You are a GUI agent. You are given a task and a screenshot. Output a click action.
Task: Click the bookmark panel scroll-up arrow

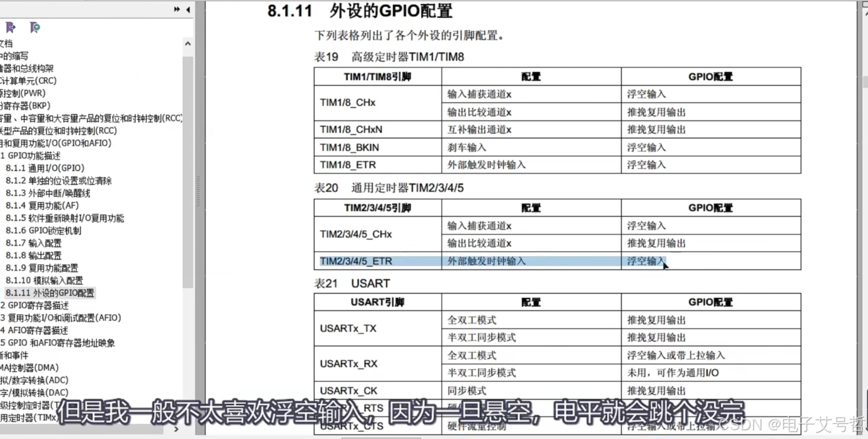click(187, 44)
